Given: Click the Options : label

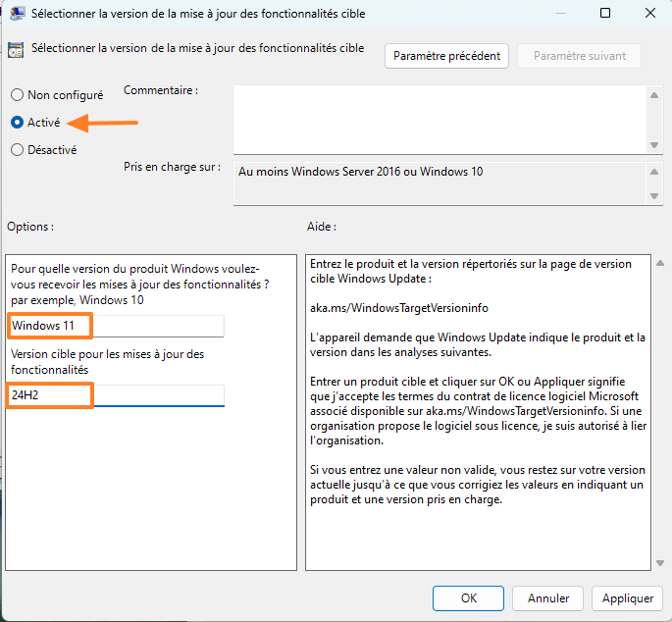Looking at the screenshot, I should point(30,227).
